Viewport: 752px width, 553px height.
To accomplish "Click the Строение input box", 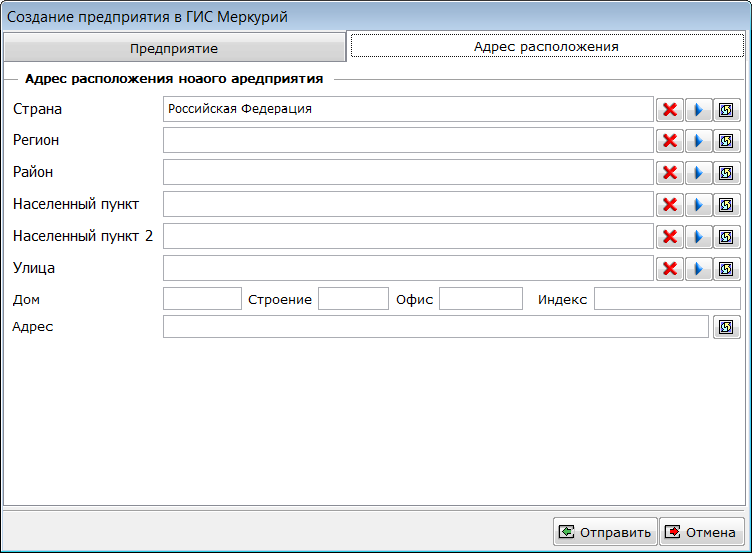I will pyautogui.click(x=353, y=298).
